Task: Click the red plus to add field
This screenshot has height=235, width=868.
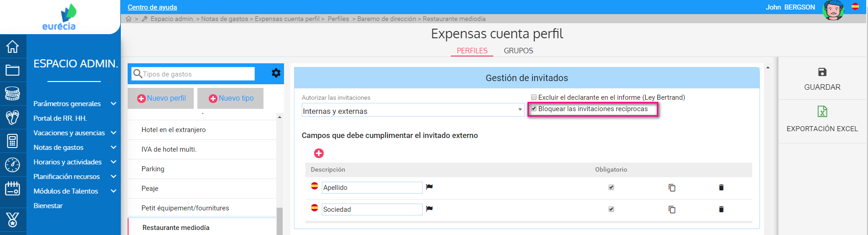Action: 319,153
